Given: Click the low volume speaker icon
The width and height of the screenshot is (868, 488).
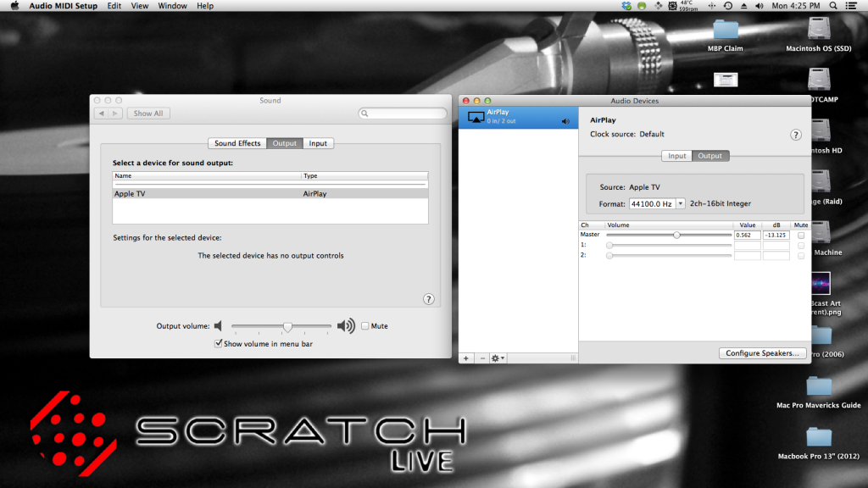Looking at the screenshot, I should click(218, 326).
